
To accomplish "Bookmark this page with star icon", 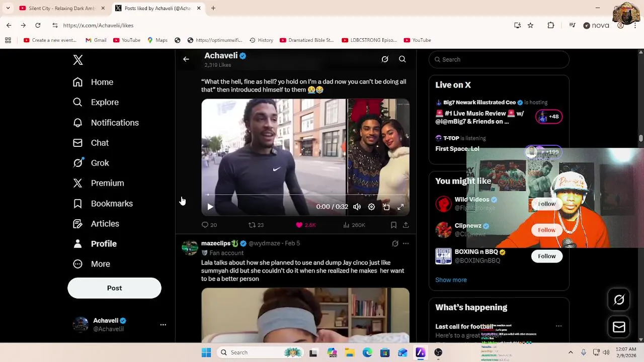I will tap(530, 25).
